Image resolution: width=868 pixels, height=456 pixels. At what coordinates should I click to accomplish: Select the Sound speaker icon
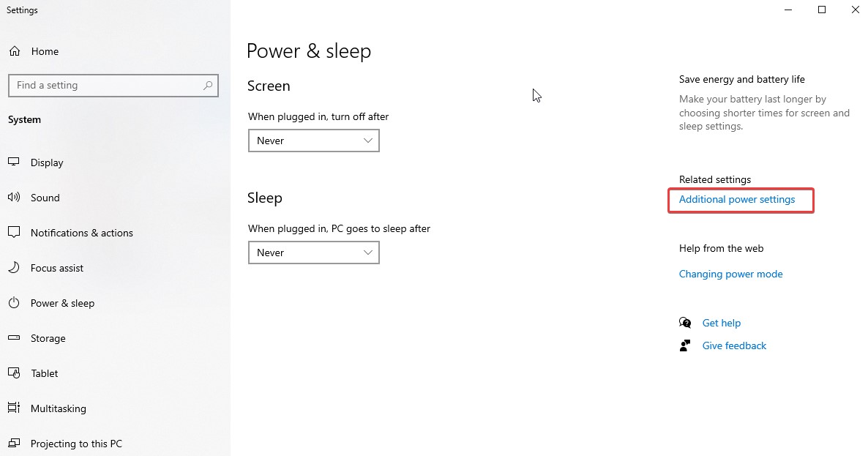pyautogui.click(x=15, y=197)
